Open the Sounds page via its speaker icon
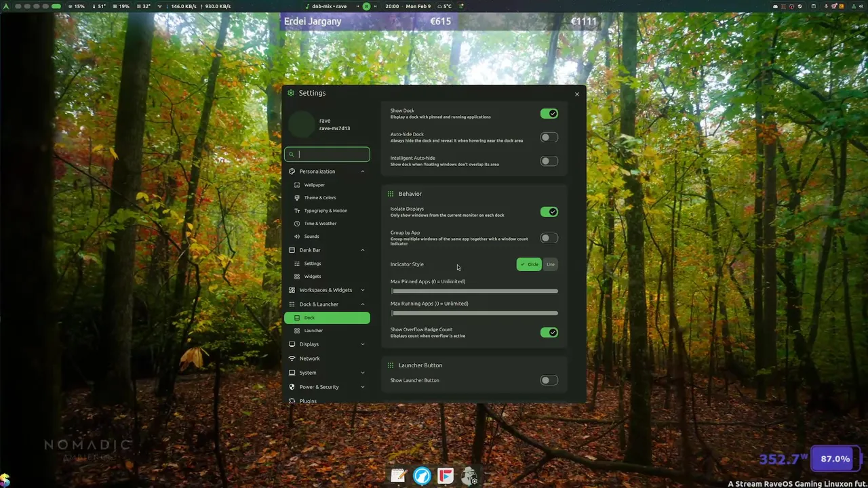The width and height of the screenshot is (868, 488). tap(297, 237)
